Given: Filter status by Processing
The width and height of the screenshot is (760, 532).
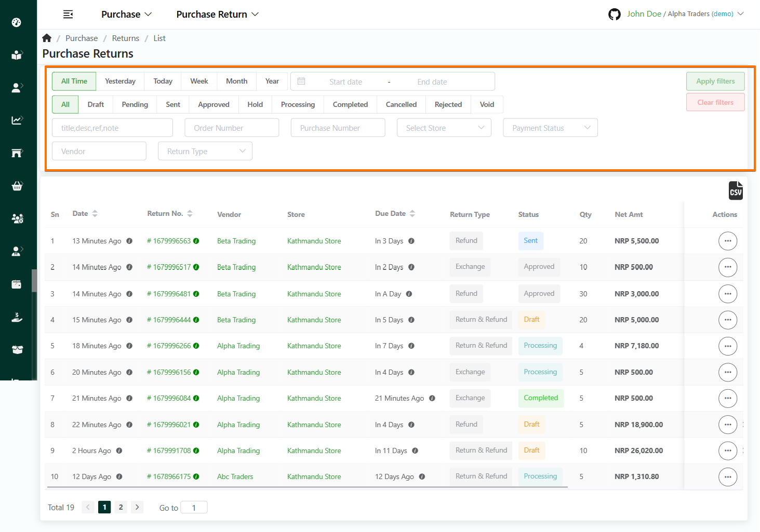Looking at the screenshot, I should (298, 104).
